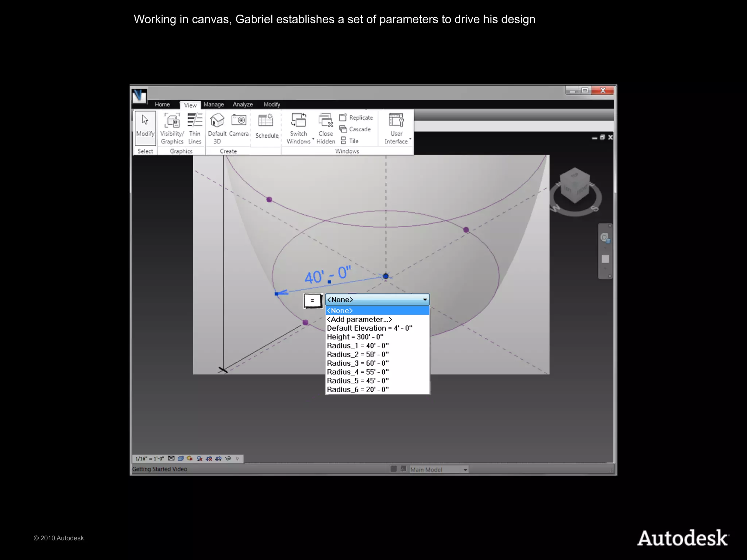Open the Modify ribbon tab
Image resolution: width=747 pixels, height=560 pixels.
pos(272,104)
